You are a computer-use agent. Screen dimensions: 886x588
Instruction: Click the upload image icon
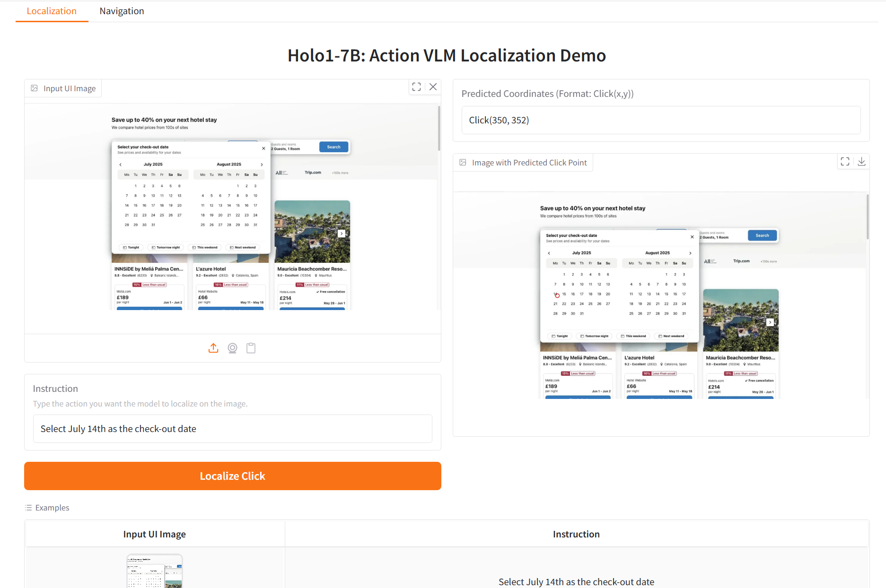pyautogui.click(x=213, y=348)
